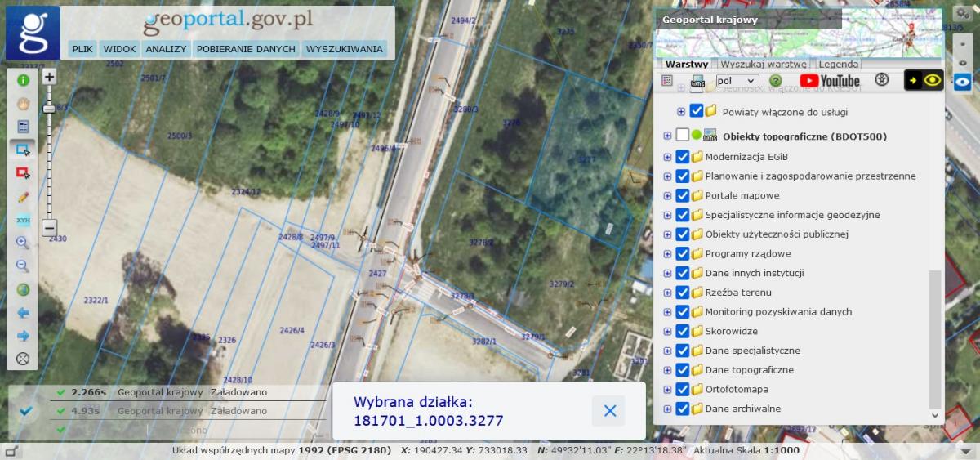The image size is (980, 460).
Task: Expand Obiekty użyteczności publicznej node
Action: [x=667, y=234]
